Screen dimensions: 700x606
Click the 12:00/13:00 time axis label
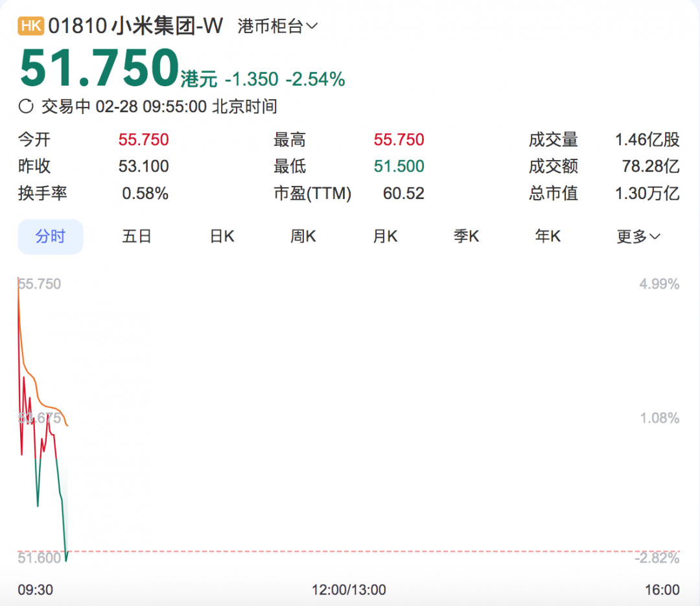pos(349,590)
